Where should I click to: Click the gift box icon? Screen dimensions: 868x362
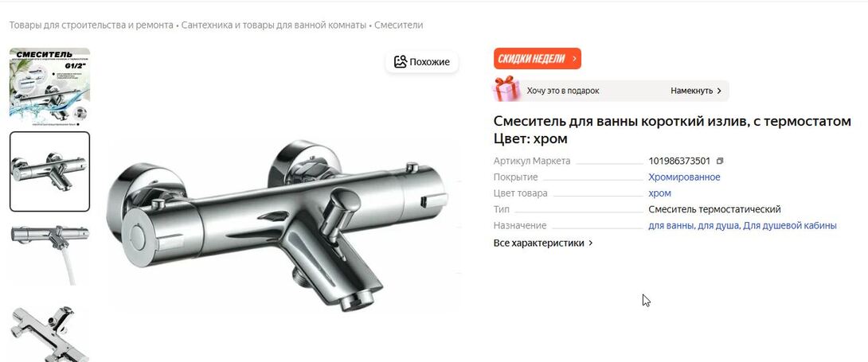[x=506, y=88]
